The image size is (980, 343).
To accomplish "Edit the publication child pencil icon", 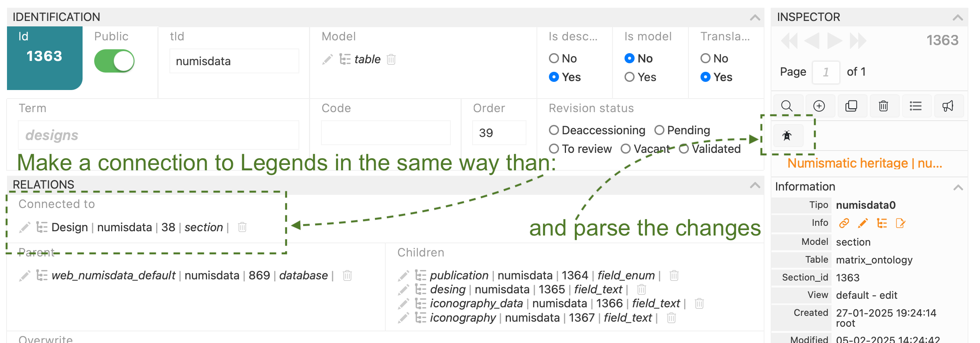I will click(x=404, y=275).
